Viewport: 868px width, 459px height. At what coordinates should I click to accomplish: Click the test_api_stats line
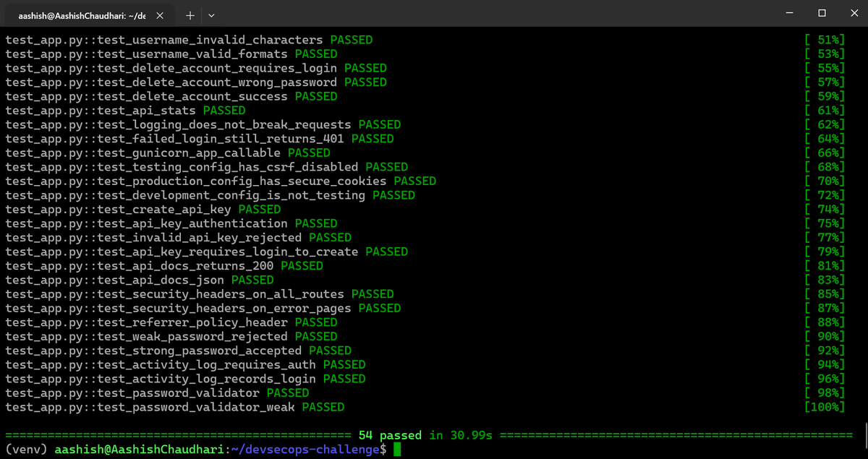(126, 111)
